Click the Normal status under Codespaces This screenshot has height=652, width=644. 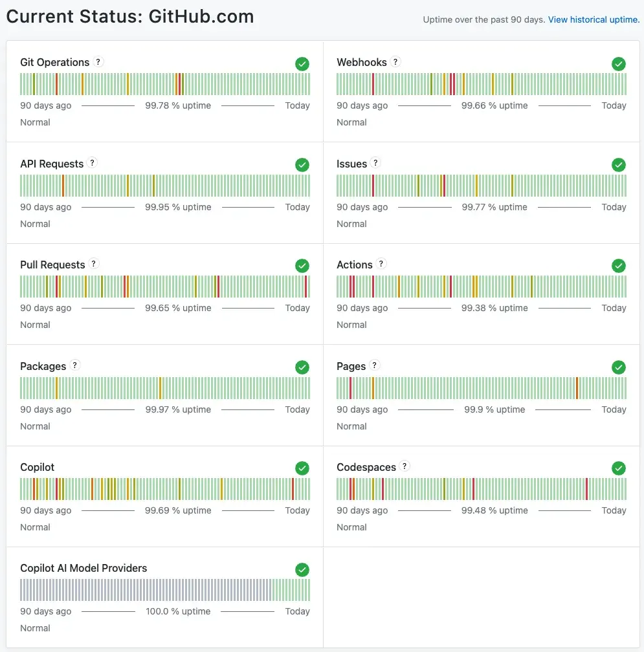click(351, 527)
